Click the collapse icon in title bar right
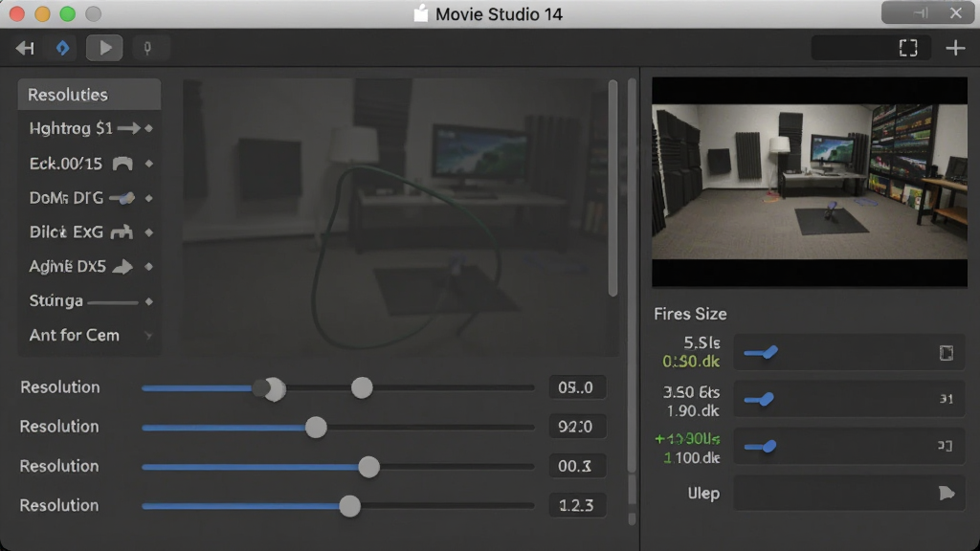The image size is (980, 551). pyautogui.click(x=920, y=13)
